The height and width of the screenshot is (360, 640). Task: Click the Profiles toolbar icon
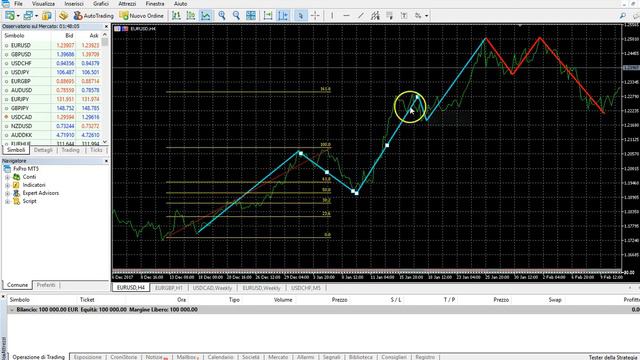point(28,16)
